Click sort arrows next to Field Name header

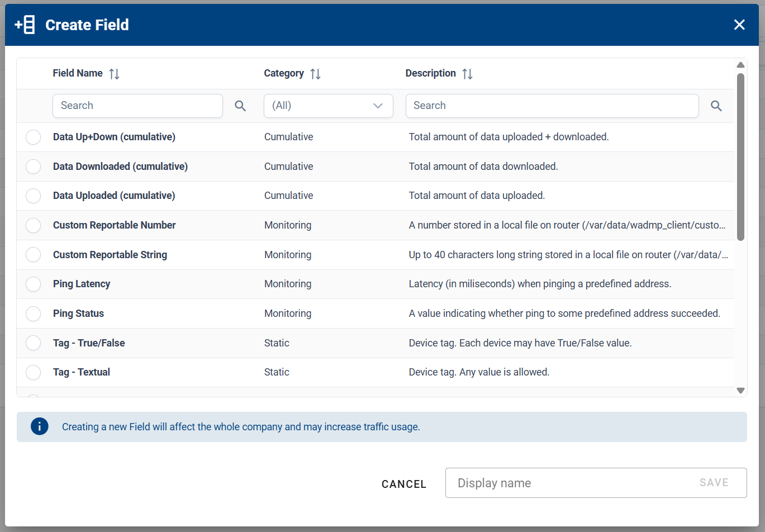(114, 73)
